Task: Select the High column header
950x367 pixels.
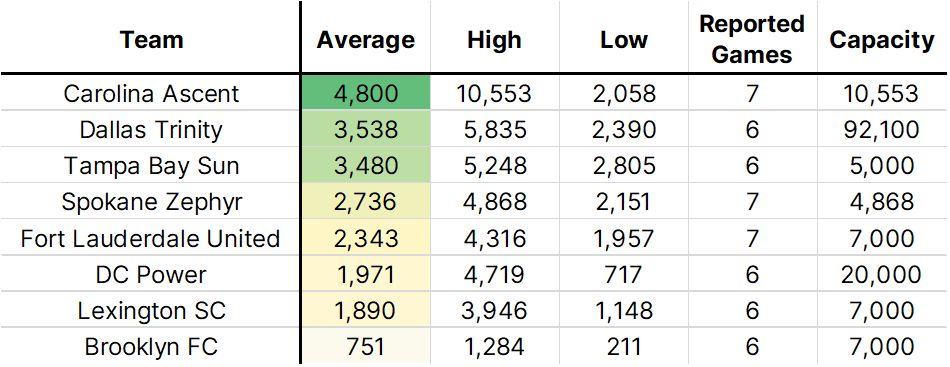Action: point(494,40)
